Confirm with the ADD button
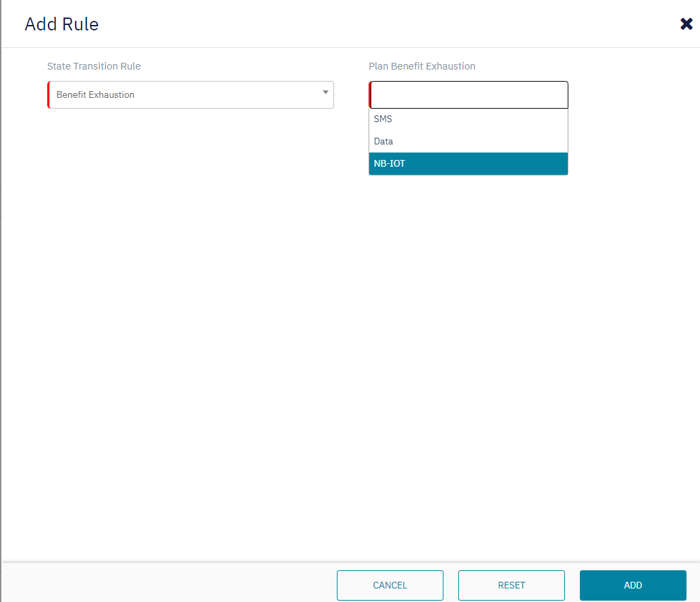Screen dimensions: 700x602 [x=632, y=585]
